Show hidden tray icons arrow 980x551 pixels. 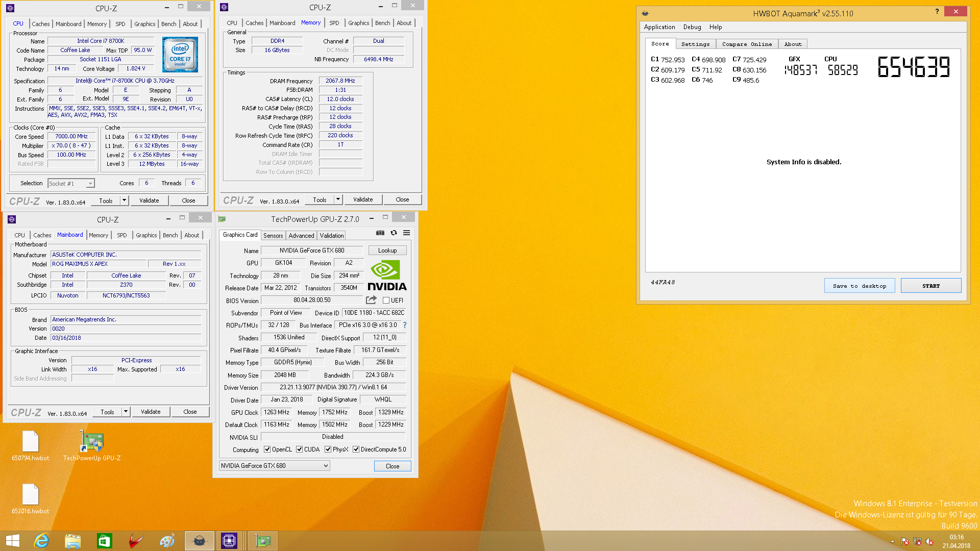tap(892, 541)
